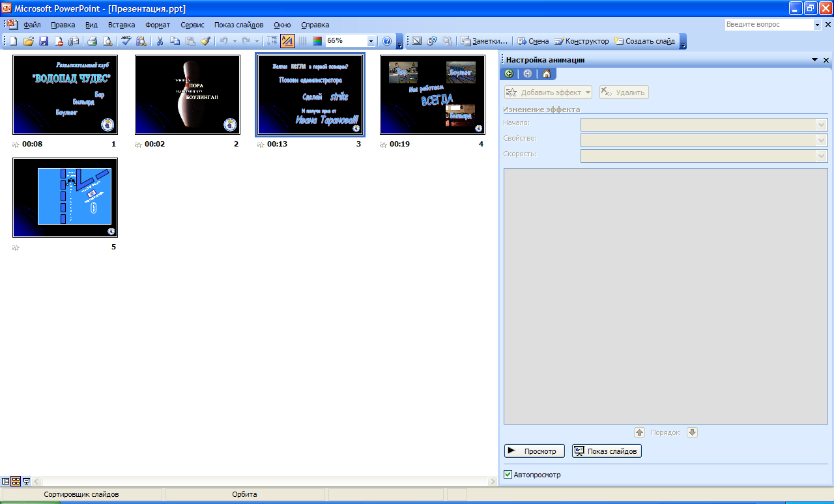834x504 pixels.
Task: Click Просмотр to play the animation preview
Action: [x=534, y=451]
